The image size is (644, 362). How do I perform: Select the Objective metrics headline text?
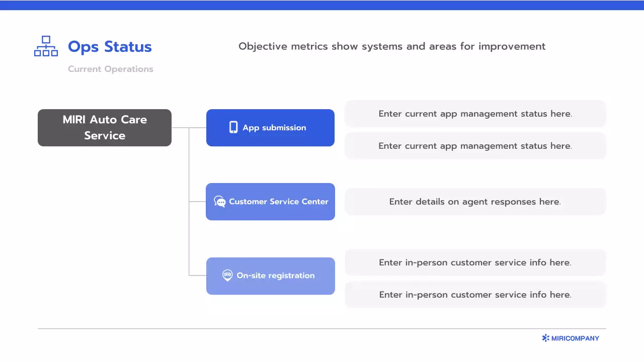point(391,46)
